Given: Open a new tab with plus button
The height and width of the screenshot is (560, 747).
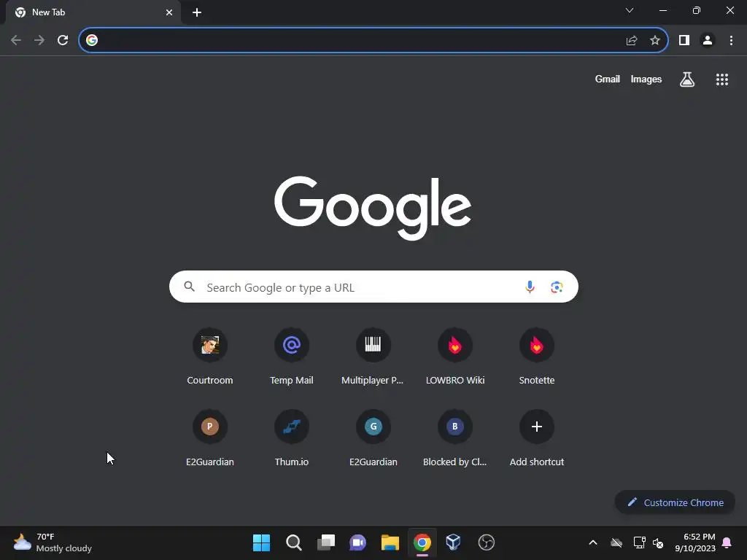Looking at the screenshot, I should [x=197, y=12].
